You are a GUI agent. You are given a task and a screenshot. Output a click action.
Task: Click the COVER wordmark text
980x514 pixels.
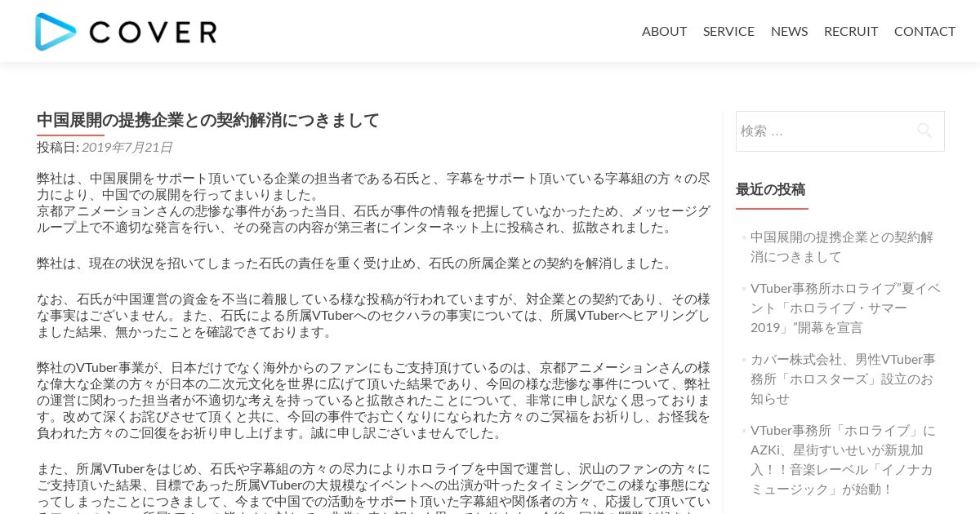click(x=153, y=32)
